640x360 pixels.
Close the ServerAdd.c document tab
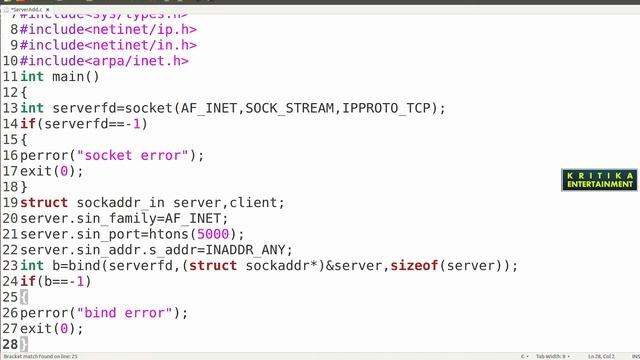(x=47, y=9)
